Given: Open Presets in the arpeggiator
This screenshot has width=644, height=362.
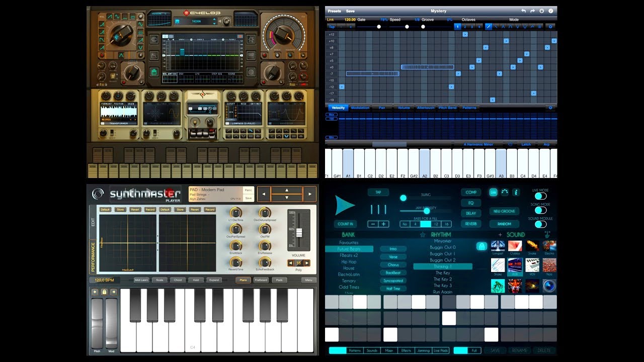Looking at the screenshot, I should click(334, 11).
